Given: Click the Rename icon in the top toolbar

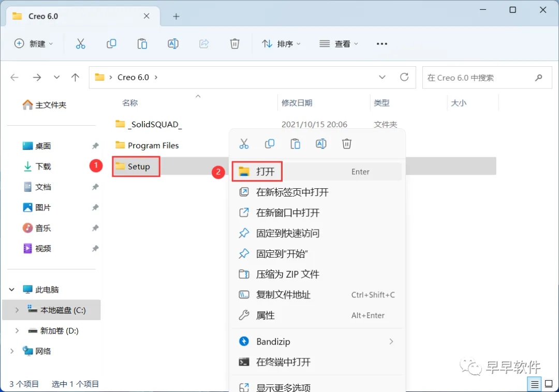Looking at the screenshot, I should [x=173, y=44].
